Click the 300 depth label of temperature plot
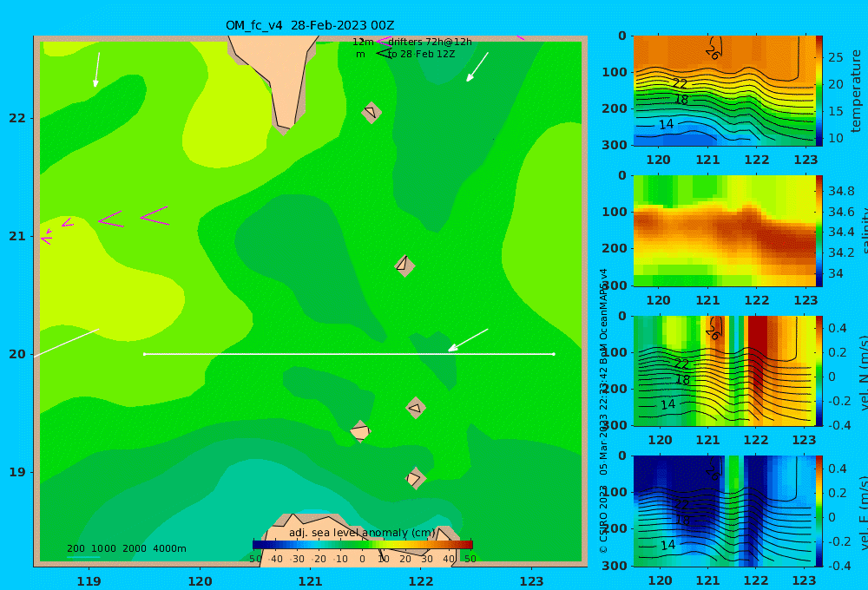Screen dimensions: 868x590 click(615, 144)
